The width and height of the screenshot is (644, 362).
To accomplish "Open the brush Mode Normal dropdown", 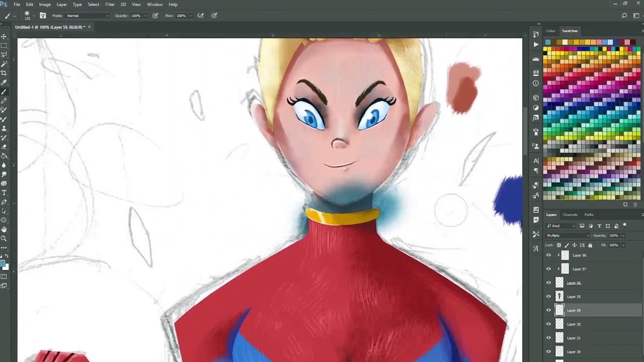I will pyautogui.click(x=88, y=16).
